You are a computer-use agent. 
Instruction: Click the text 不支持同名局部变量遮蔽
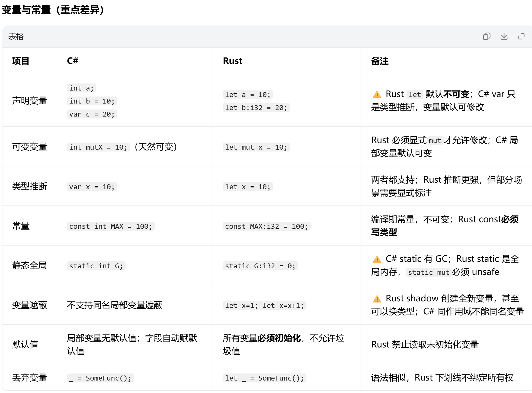pos(115,305)
